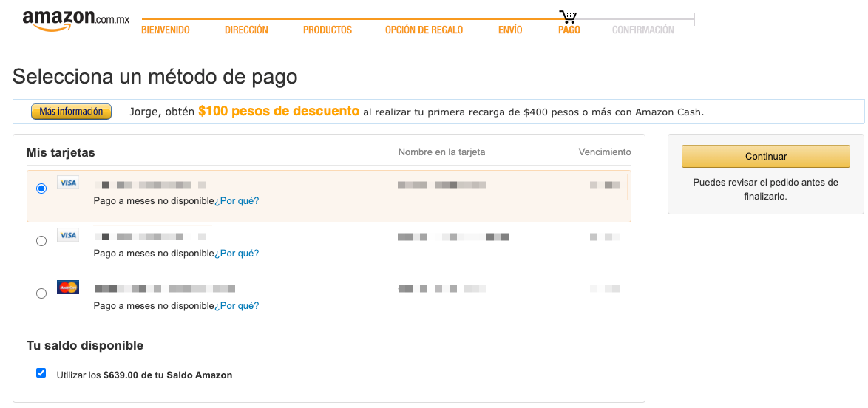Select the MasterCard radio button
This screenshot has height=408, width=868.
tap(41, 293)
